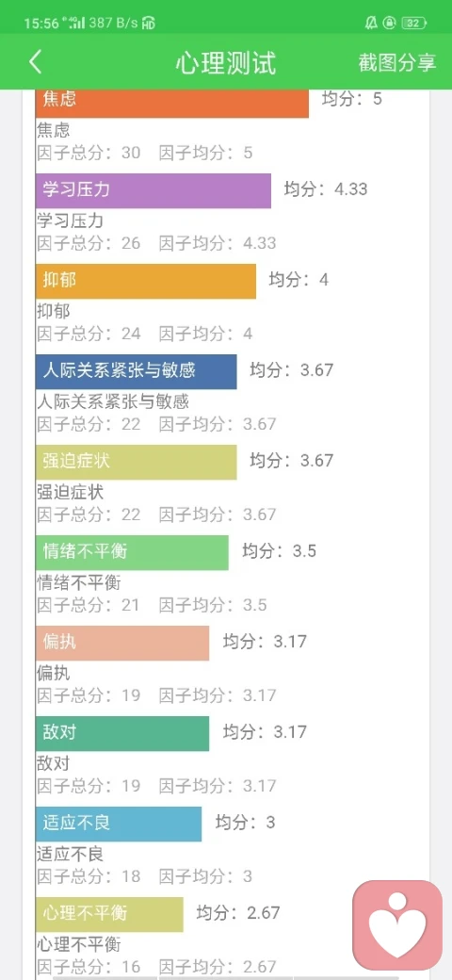Image resolution: width=452 pixels, height=980 pixels.
Task: Select the 心理不平衡 bar
Action: tap(110, 914)
